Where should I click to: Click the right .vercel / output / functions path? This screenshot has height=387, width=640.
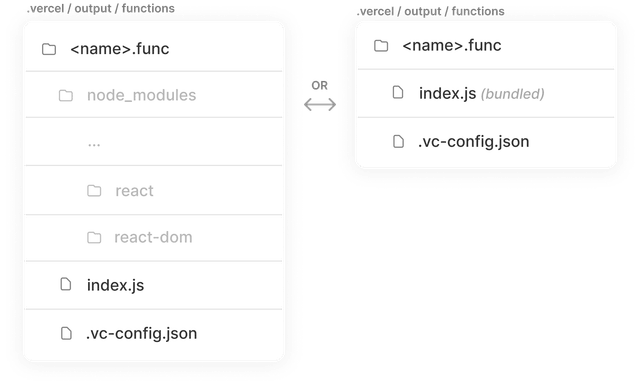point(431,11)
